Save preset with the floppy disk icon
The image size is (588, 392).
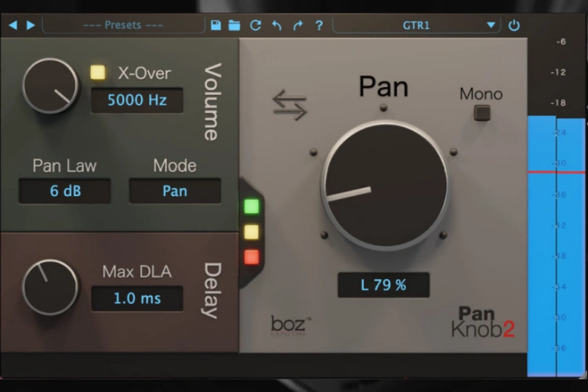click(x=216, y=25)
